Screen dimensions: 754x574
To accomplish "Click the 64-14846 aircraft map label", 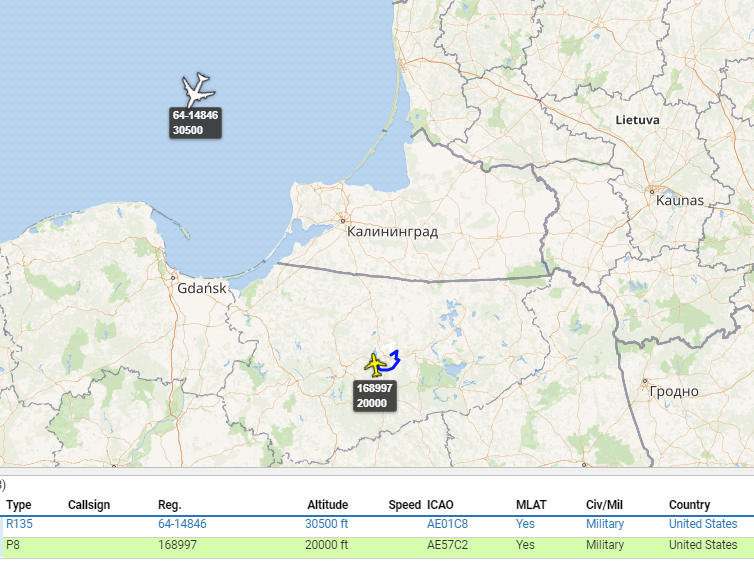I will click(195, 123).
